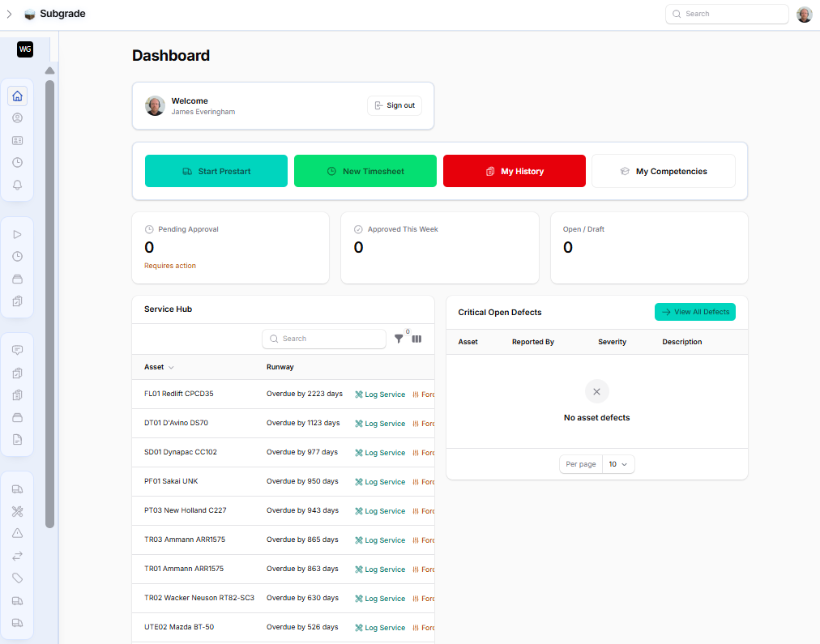Screen dimensions: 820x644
Task: Open the user avatar menu in header
Action: pos(804,15)
